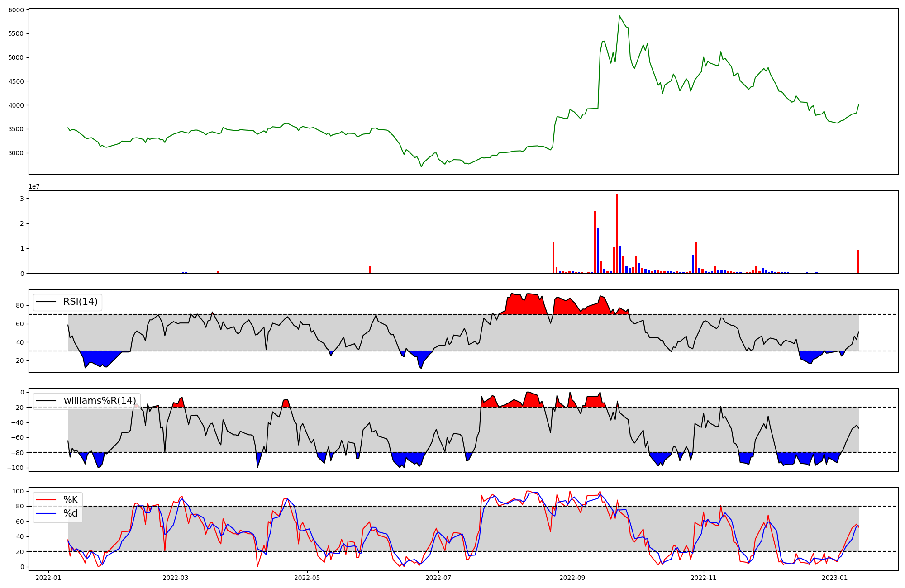Click the 1e7 scale label above volume axis
This screenshot has height=588, width=905.
34,186
